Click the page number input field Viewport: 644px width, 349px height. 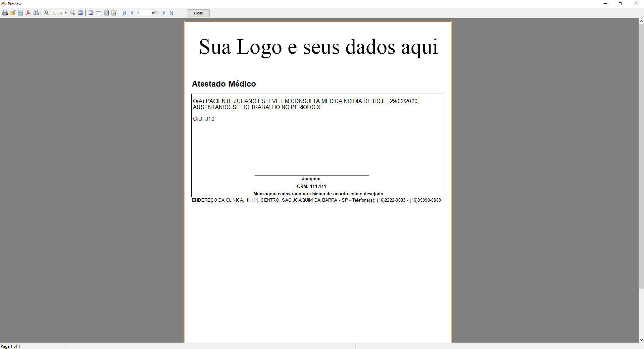(143, 13)
